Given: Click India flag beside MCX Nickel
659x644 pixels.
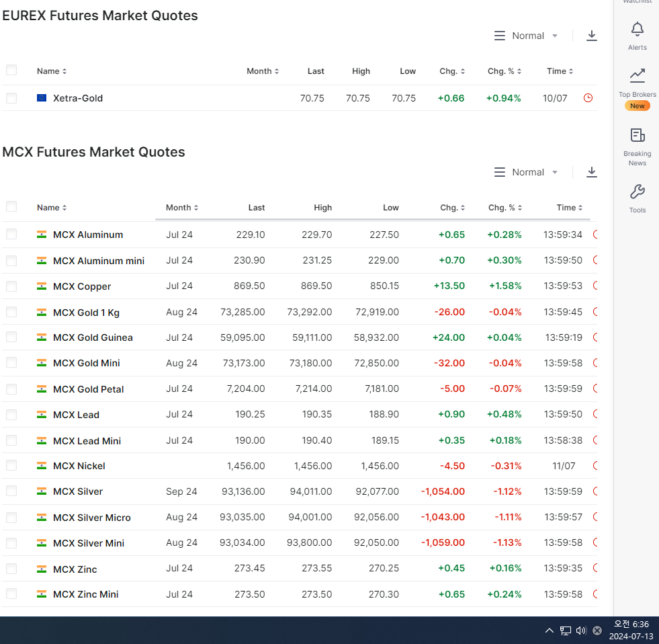Looking at the screenshot, I should 42,466.
